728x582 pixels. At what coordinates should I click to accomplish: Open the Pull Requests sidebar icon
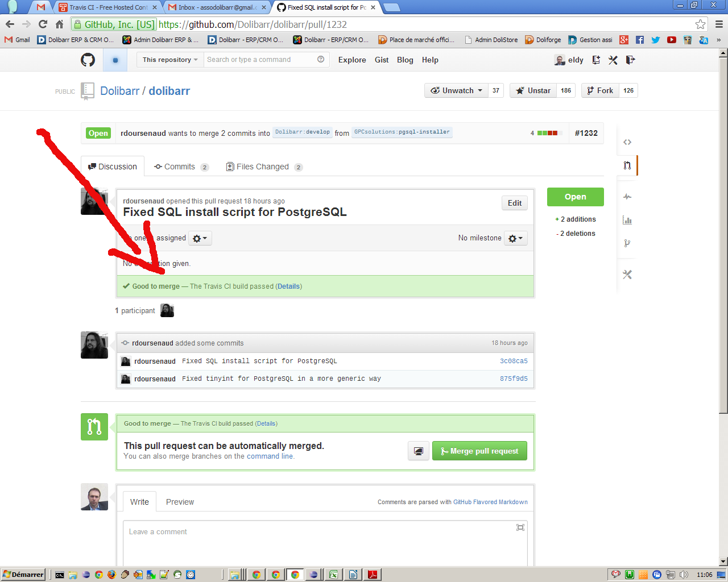(x=627, y=165)
